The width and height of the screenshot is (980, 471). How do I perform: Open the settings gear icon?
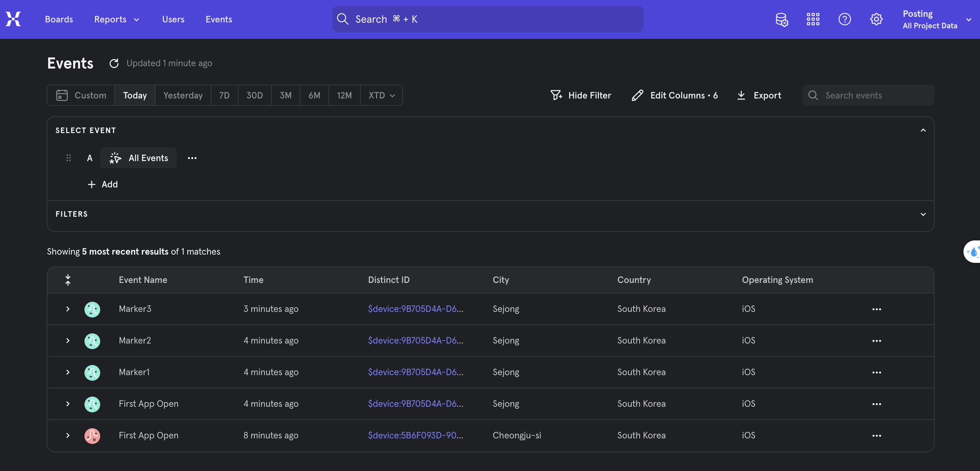click(x=876, y=19)
